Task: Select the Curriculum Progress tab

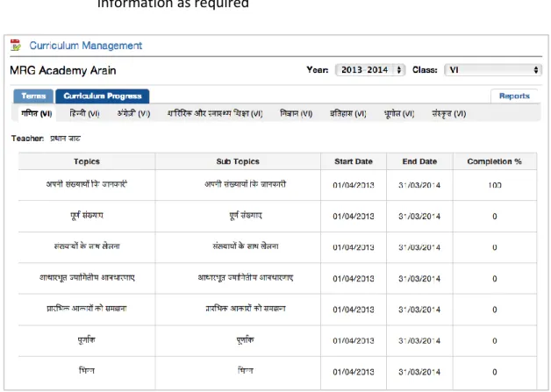Action: click(x=103, y=96)
